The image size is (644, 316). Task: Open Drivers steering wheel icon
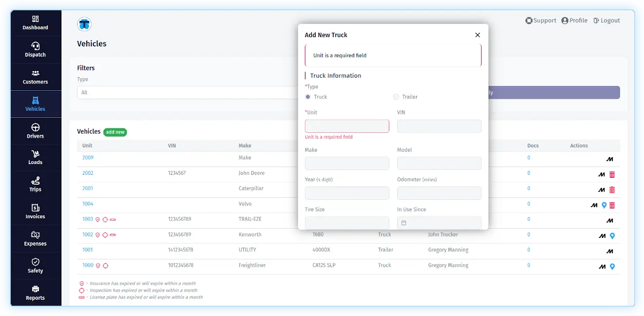[35, 128]
